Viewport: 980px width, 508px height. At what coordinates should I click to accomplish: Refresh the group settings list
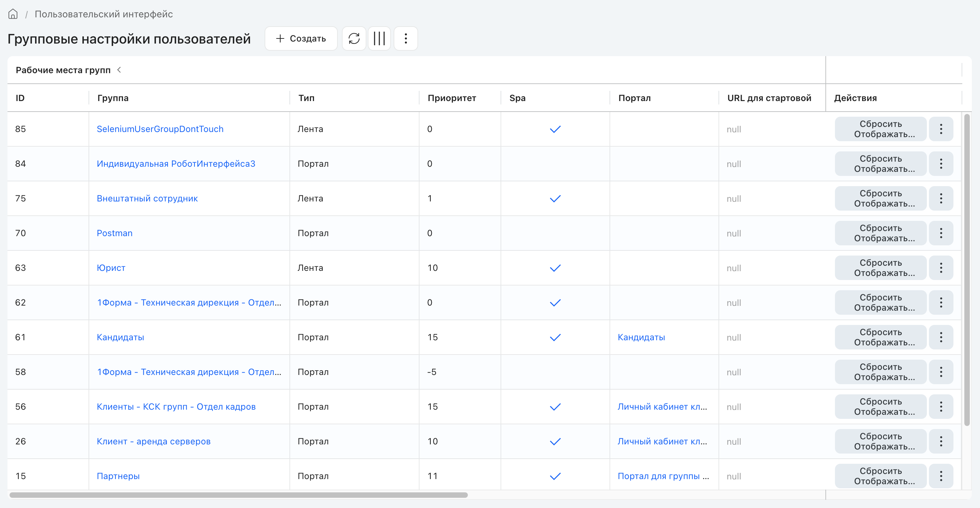click(x=354, y=38)
